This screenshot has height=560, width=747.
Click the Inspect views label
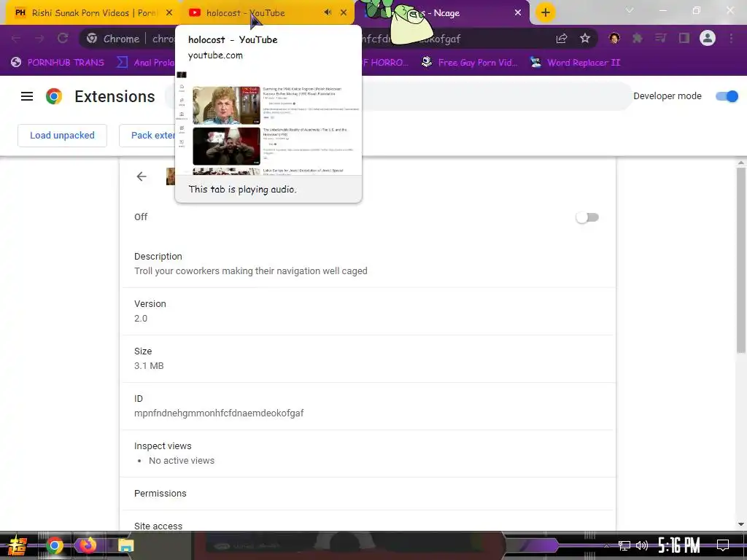163,446
